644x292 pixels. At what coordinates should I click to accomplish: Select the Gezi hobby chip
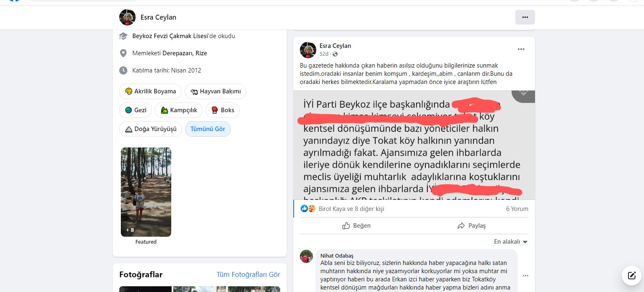[x=136, y=110]
